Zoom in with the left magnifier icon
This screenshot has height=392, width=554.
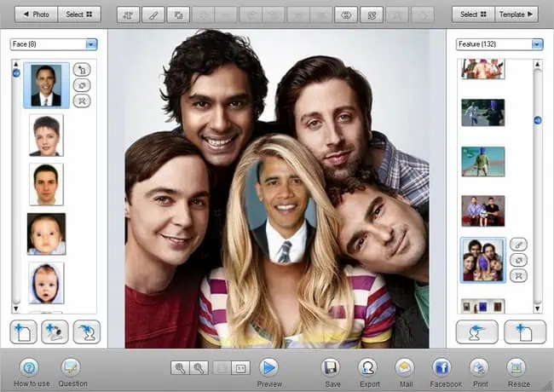180,368
